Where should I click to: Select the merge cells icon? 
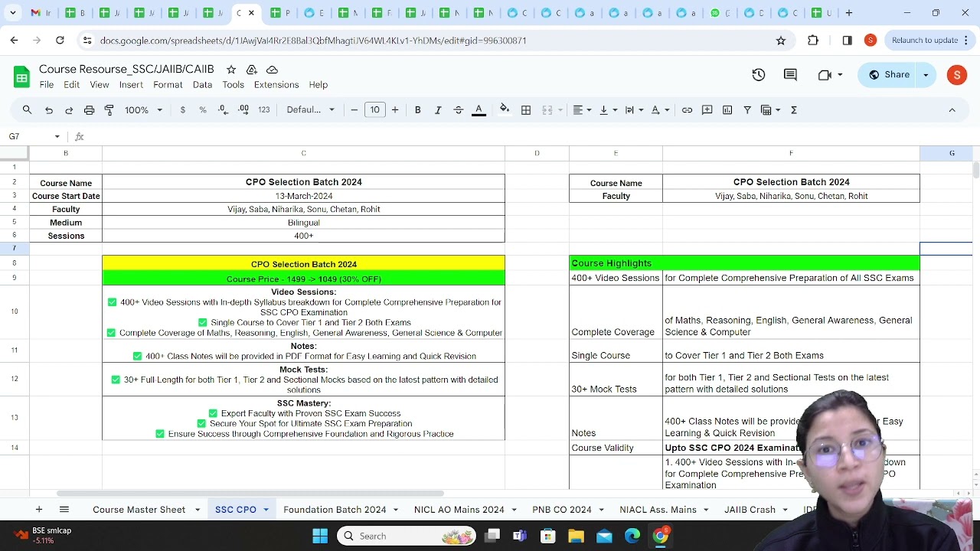pos(547,109)
